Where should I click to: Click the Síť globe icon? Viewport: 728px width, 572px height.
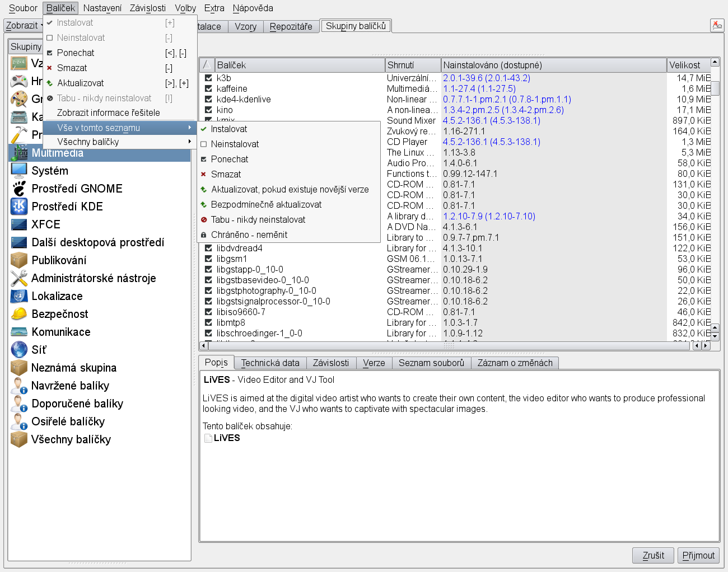click(19, 350)
